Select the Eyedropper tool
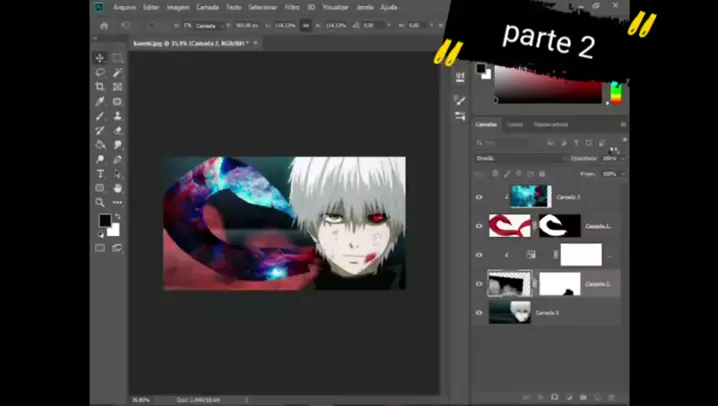The height and width of the screenshot is (406, 718). point(100,101)
